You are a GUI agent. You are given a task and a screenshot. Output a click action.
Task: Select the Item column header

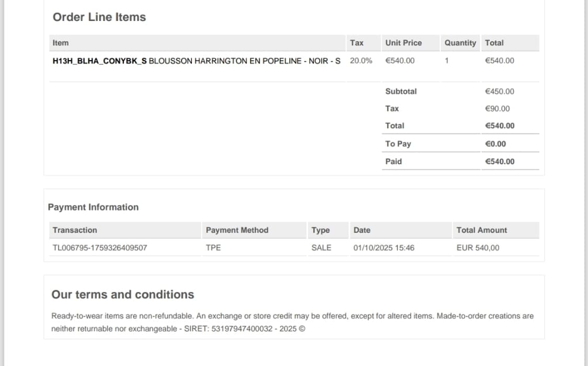pos(61,43)
